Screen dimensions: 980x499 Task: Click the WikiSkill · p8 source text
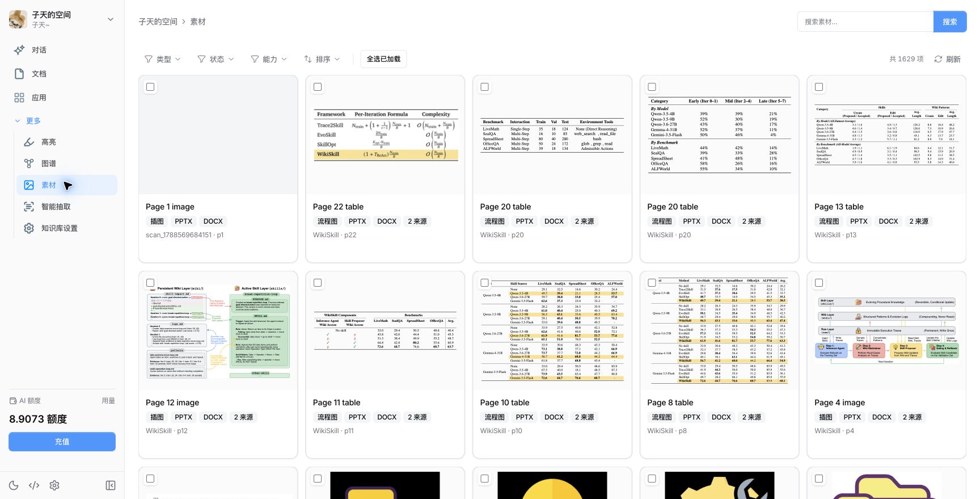667,431
